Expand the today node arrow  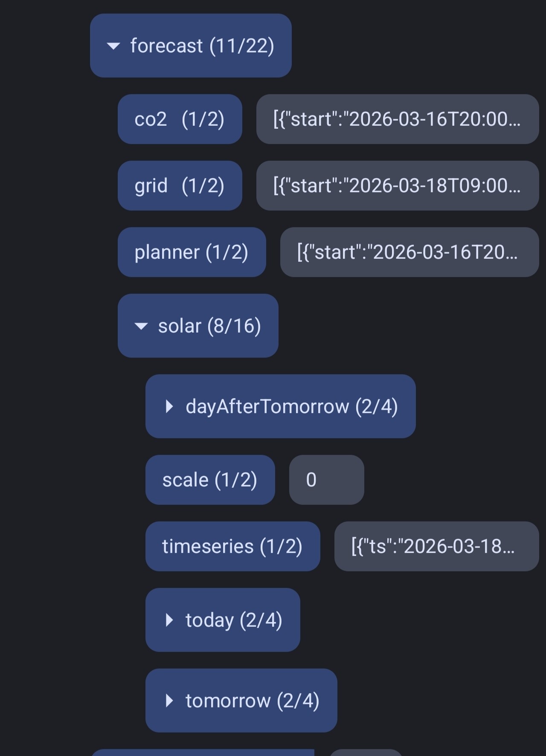point(169,620)
